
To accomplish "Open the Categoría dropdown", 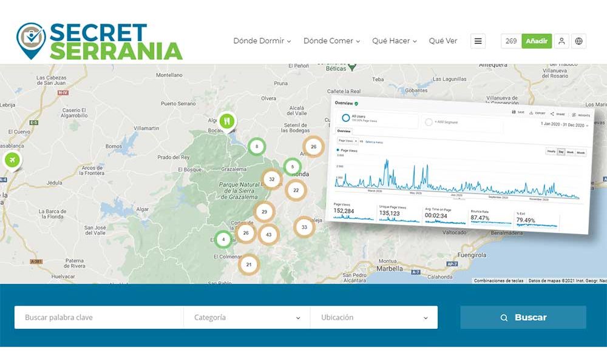I will point(247,317).
